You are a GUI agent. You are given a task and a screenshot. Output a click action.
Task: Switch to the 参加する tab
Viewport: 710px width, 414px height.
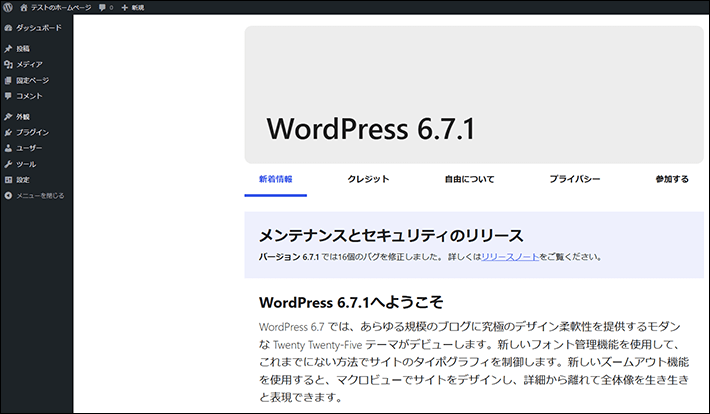(672, 179)
